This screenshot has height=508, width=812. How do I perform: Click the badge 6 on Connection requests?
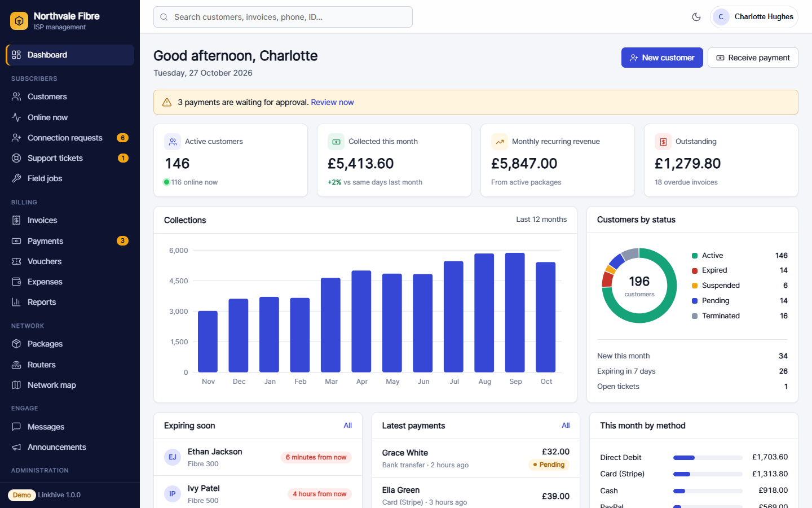point(122,138)
